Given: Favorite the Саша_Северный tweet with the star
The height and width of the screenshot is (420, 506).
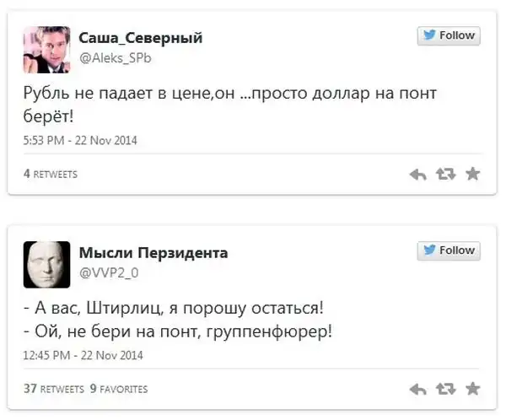Looking at the screenshot, I should 472,174.
